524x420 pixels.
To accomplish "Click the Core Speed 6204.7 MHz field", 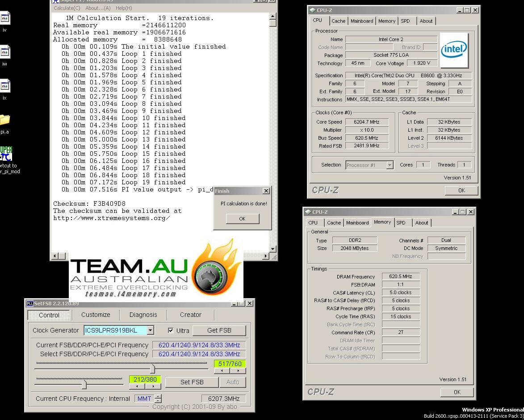I will (x=367, y=122).
